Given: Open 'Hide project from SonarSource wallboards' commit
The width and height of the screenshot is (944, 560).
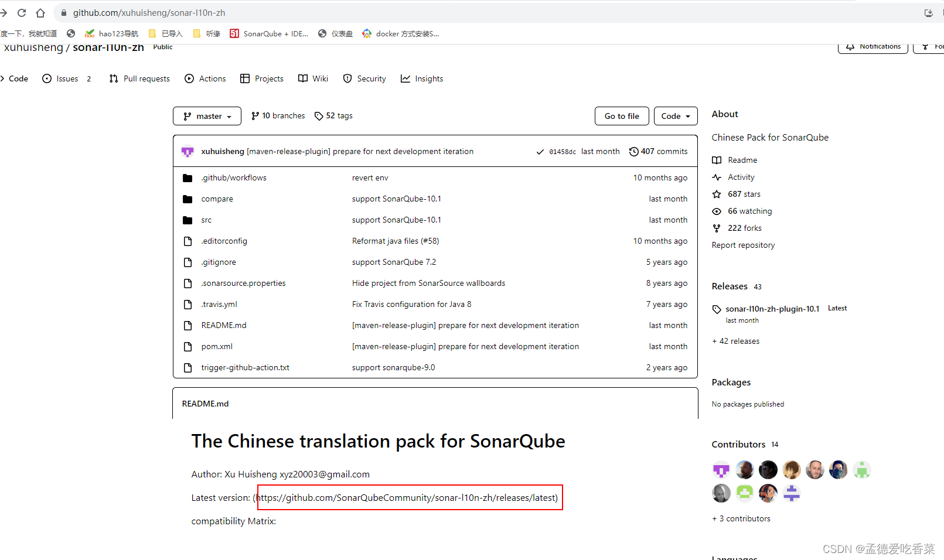Looking at the screenshot, I should click(428, 283).
